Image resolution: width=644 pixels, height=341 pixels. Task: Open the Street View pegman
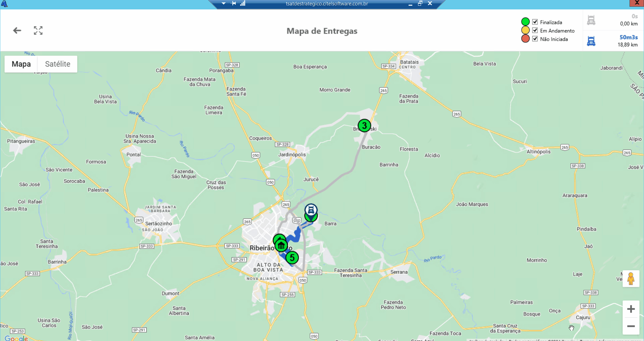(x=631, y=279)
